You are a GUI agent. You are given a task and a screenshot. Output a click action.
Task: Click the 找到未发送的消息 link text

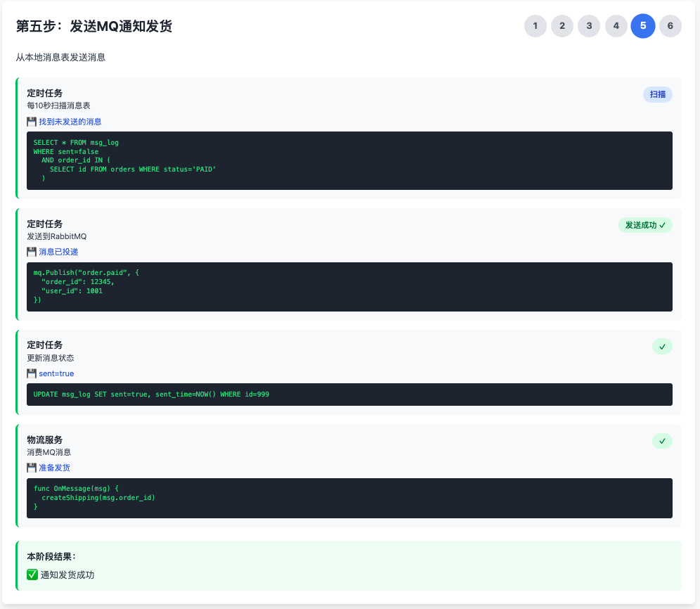[x=70, y=122]
